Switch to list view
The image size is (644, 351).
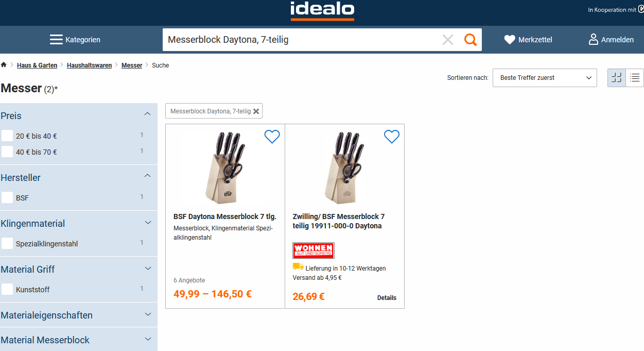click(635, 78)
